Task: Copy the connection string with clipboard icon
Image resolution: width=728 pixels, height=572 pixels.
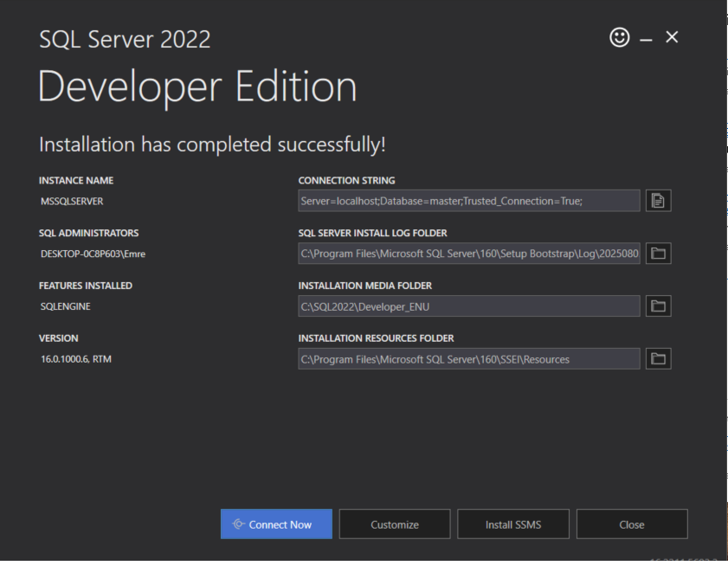Action: (x=658, y=201)
